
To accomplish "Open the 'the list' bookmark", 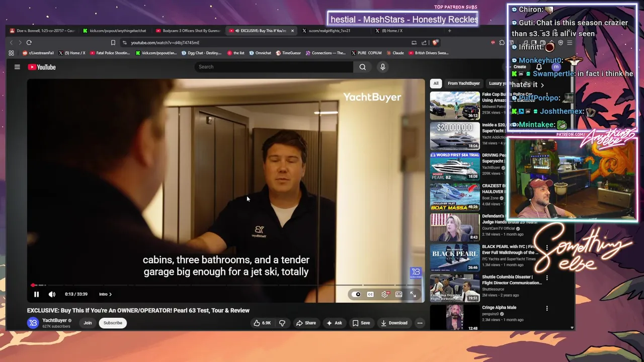I will pos(236,53).
